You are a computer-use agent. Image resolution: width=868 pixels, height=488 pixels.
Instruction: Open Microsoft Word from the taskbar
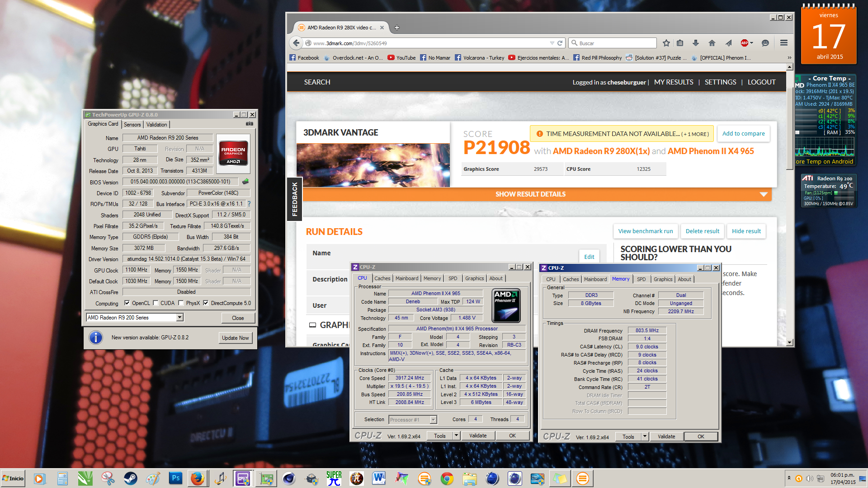tap(379, 479)
